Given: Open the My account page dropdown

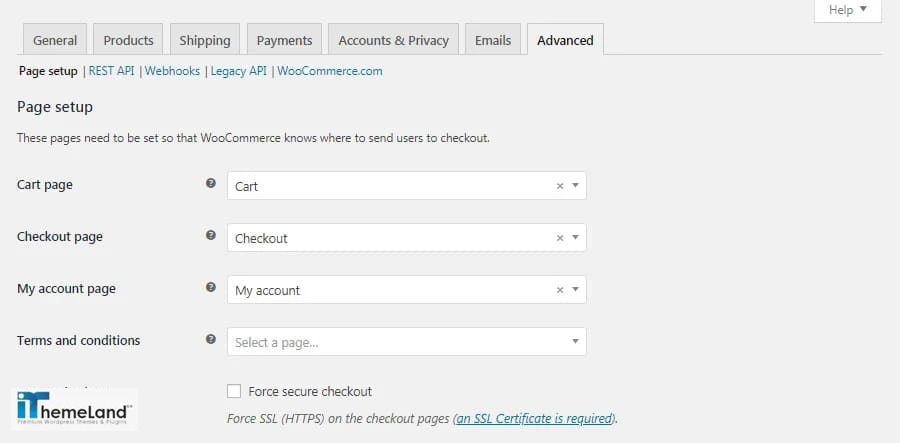Looking at the screenshot, I should click(x=406, y=290).
